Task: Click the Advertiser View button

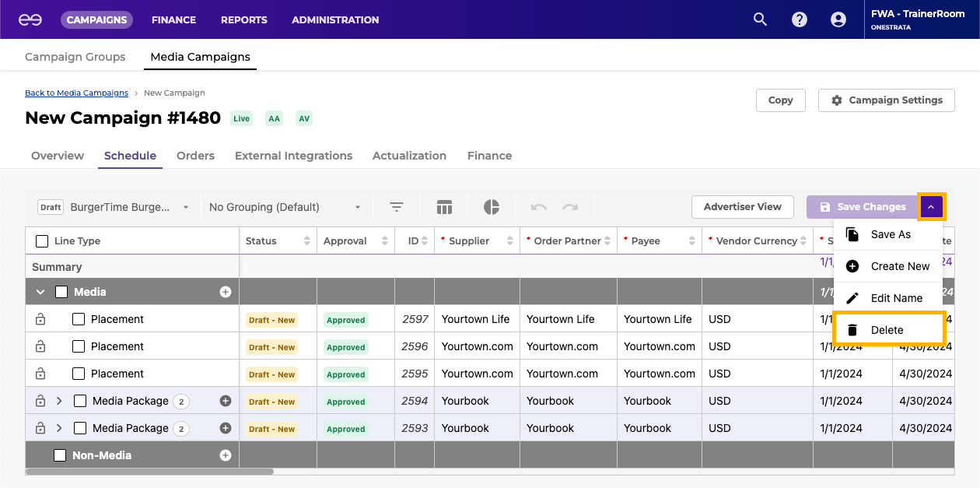Action: (742, 207)
